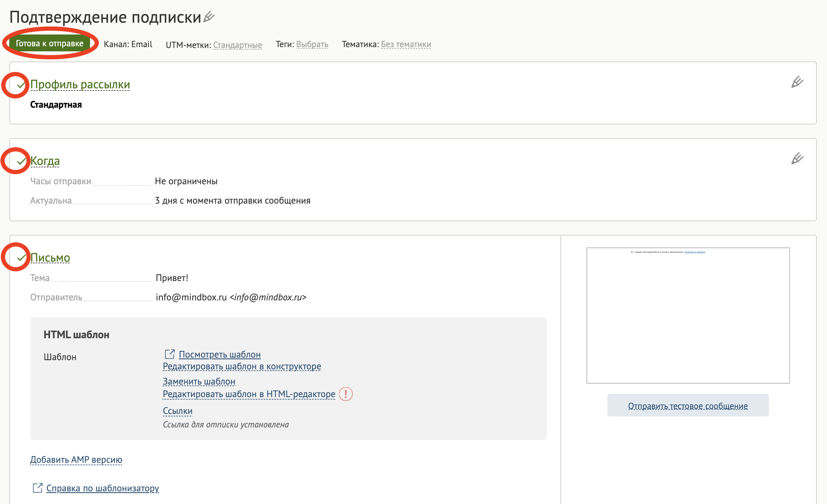Open the Когда section heading
Viewport: 827px width, 504px height.
pyautogui.click(x=45, y=161)
